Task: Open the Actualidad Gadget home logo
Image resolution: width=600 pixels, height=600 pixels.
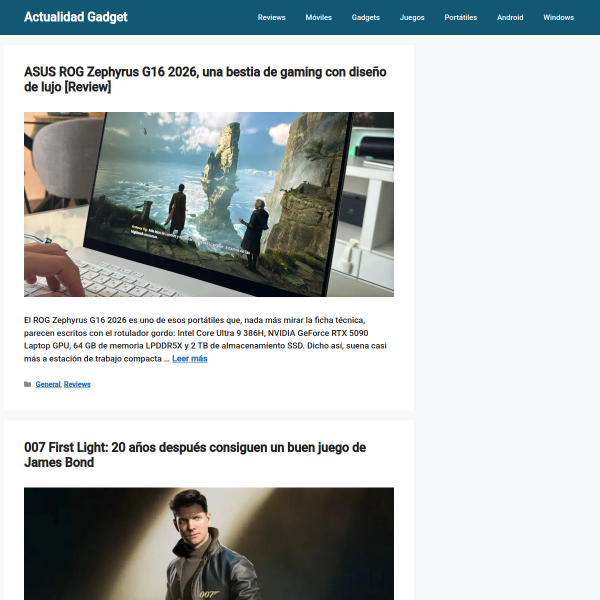Action: [x=76, y=17]
